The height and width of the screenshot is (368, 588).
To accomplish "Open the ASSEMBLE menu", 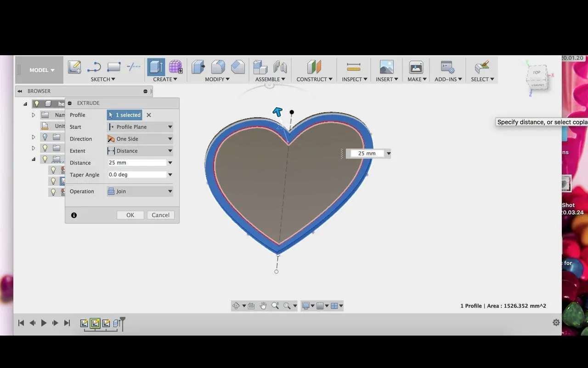I will click(x=270, y=79).
